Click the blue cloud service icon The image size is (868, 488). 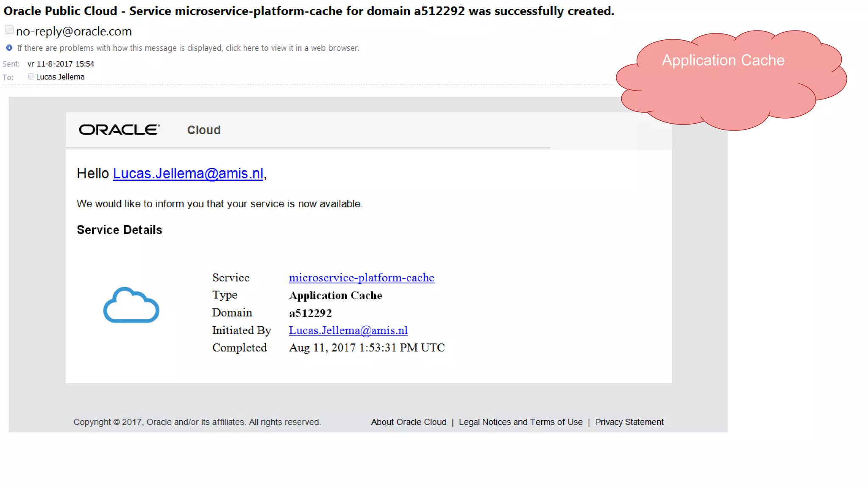131,305
